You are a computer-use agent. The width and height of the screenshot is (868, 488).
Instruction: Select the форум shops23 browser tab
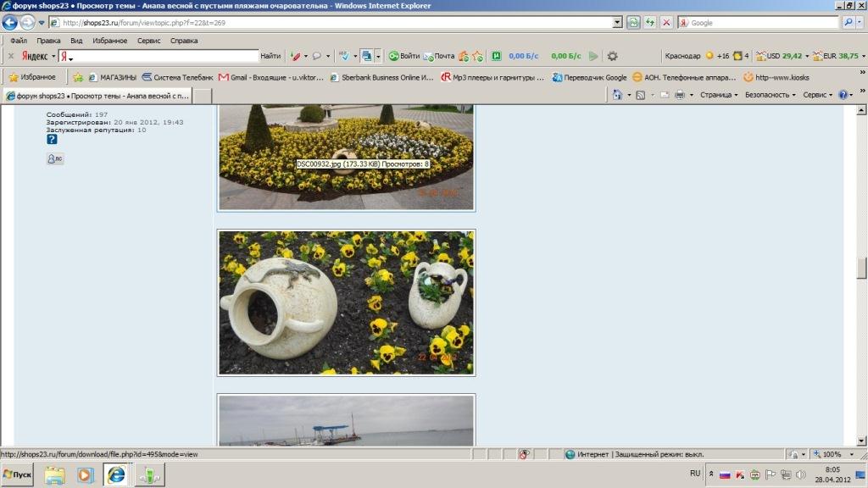[x=97, y=96]
